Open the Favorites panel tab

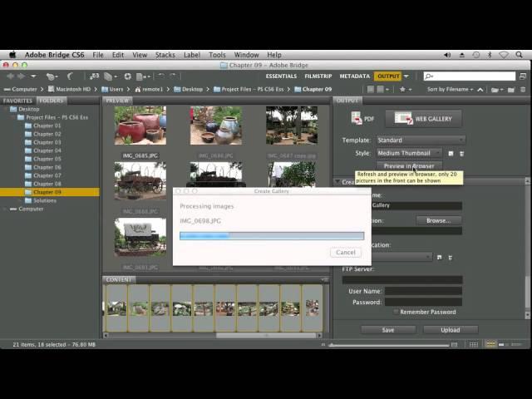pyautogui.click(x=17, y=101)
